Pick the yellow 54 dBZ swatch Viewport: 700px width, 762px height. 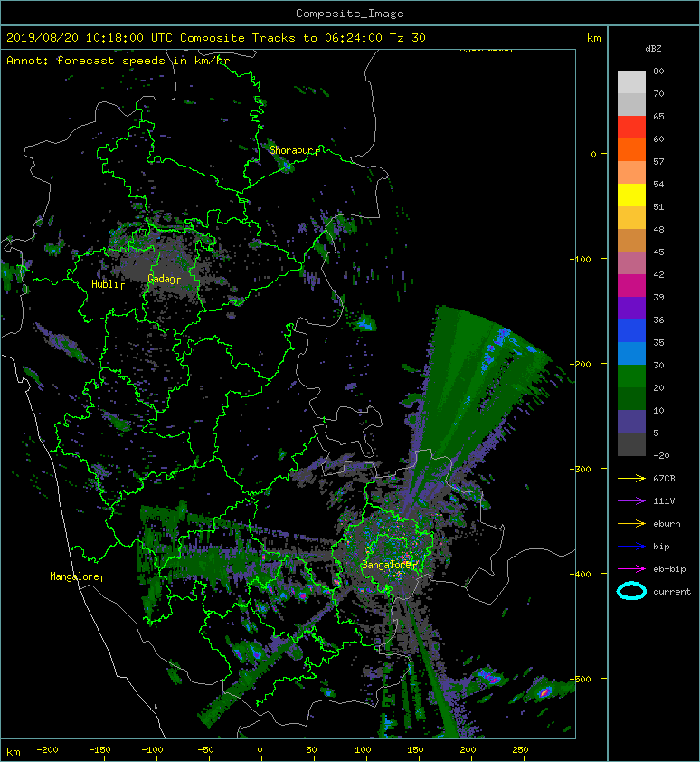[631, 195]
